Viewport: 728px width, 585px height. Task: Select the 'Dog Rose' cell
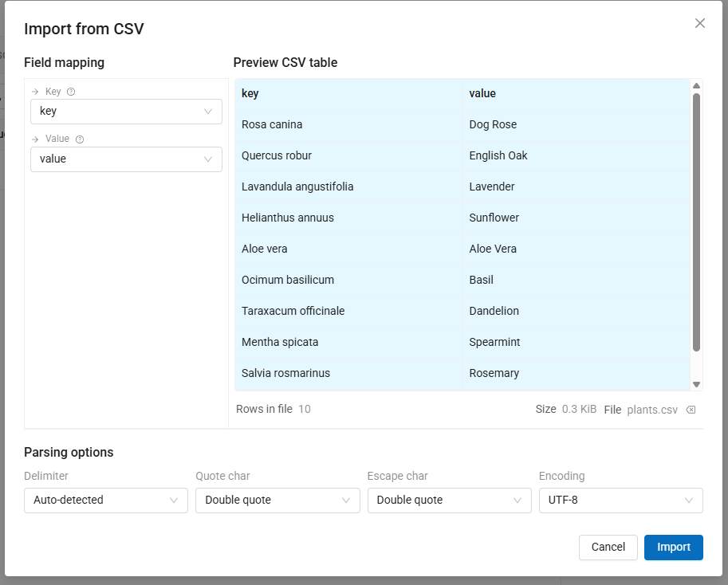click(576, 125)
